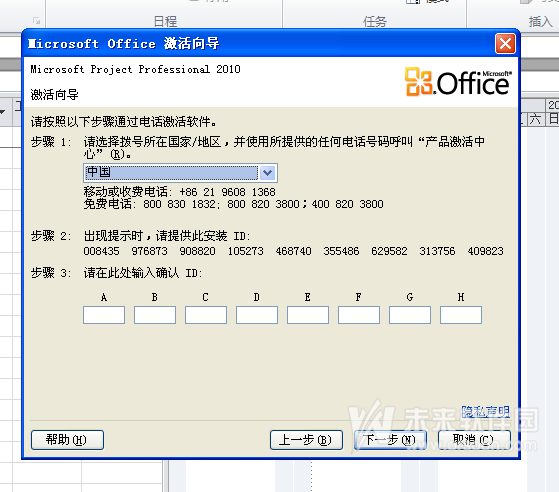Click confirmation ID input field E
The width and height of the screenshot is (559, 492).
[308, 315]
